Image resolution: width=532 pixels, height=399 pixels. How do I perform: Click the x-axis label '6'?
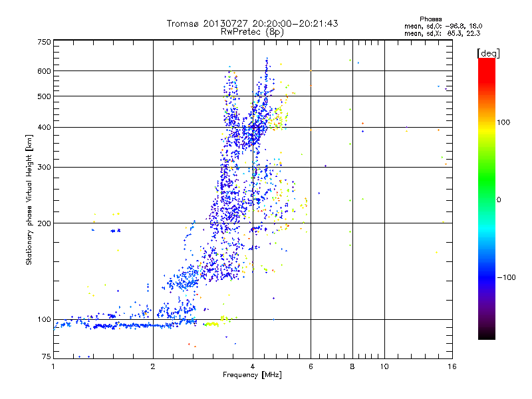coord(311,366)
